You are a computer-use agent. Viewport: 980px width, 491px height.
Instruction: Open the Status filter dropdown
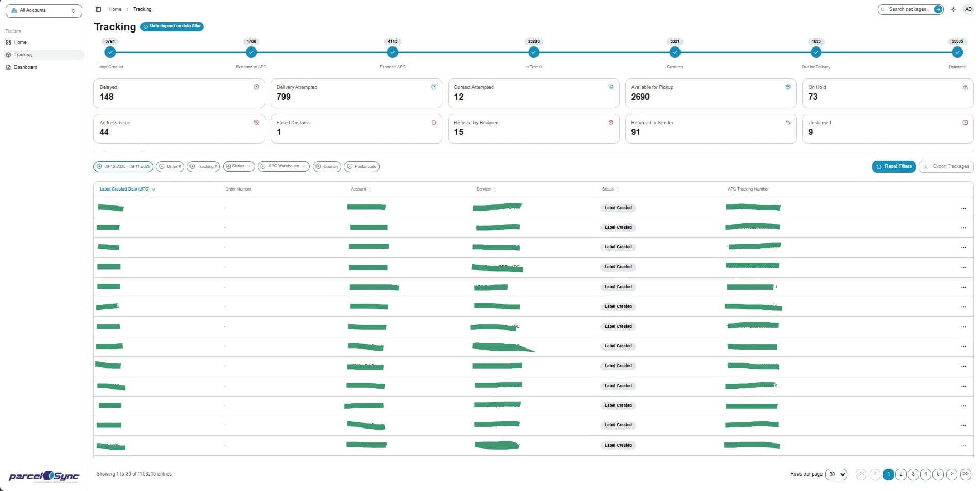239,166
